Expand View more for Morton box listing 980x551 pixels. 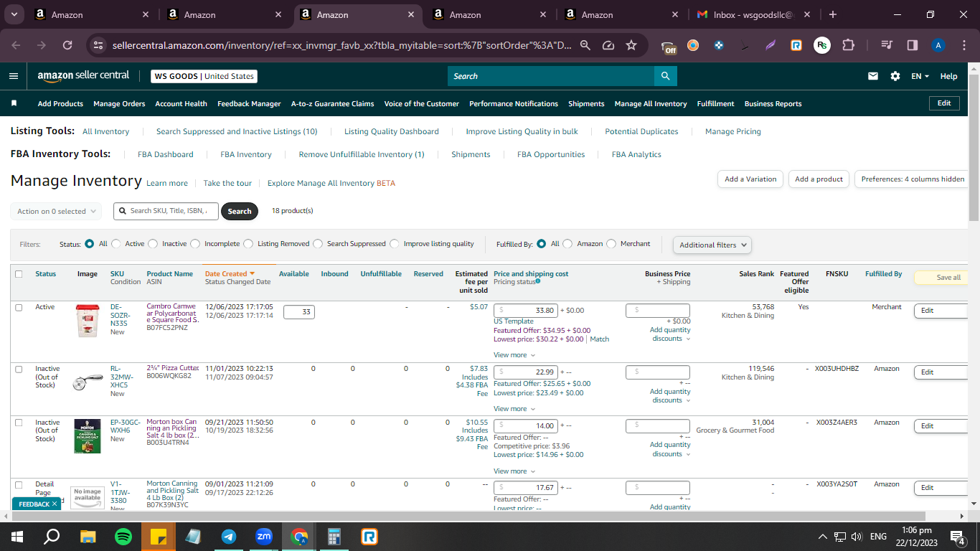pos(514,471)
